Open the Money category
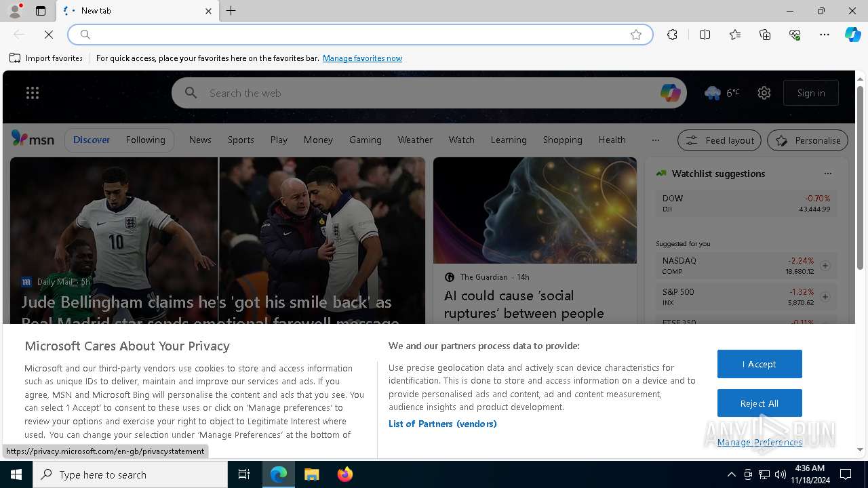Viewport: 868px width, 488px height. click(318, 140)
